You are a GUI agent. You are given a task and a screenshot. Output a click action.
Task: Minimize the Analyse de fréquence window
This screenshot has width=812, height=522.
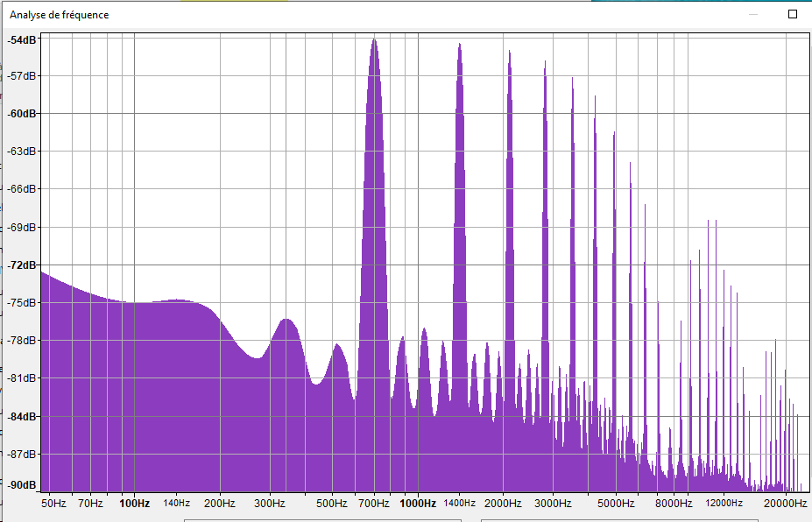coord(753,15)
